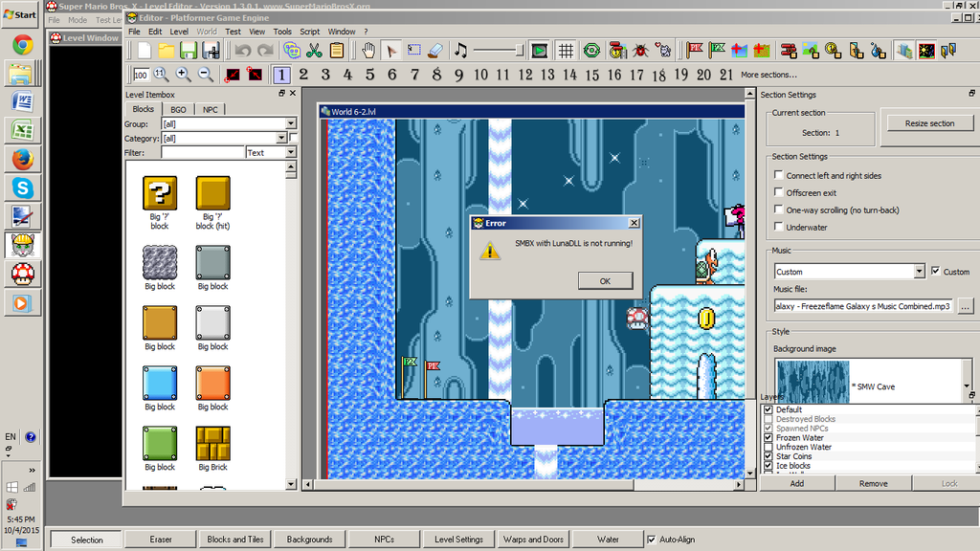Viewport: 980px width, 551px height.
Task: Open Firefox from the taskbar
Action: tap(23, 160)
